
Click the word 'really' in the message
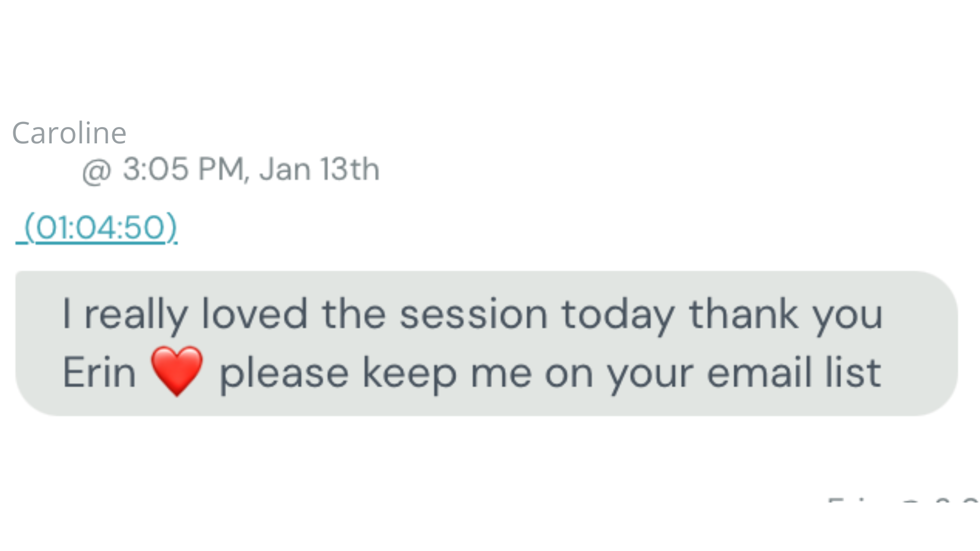pyautogui.click(x=136, y=314)
